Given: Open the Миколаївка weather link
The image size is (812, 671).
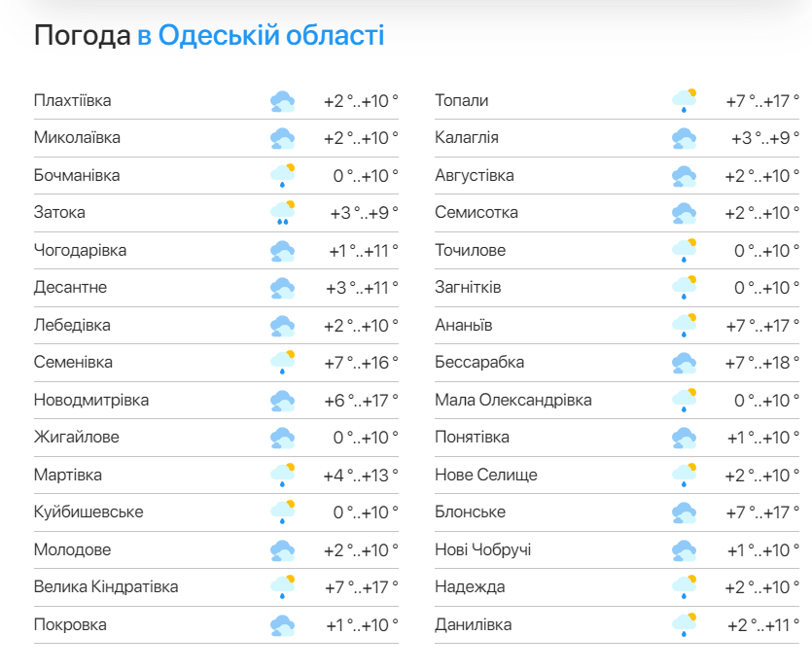Looking at the screenshot, I should [x=77, y=138].
